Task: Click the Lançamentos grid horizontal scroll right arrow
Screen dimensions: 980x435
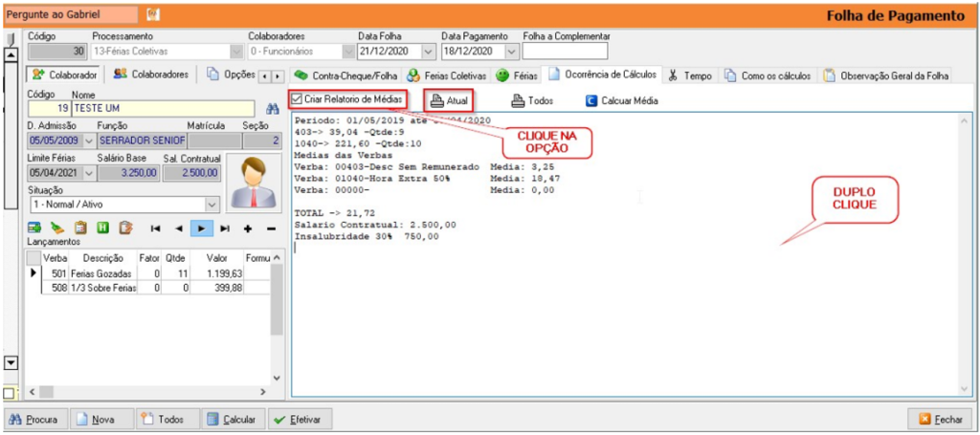Action: click(263, 392)
